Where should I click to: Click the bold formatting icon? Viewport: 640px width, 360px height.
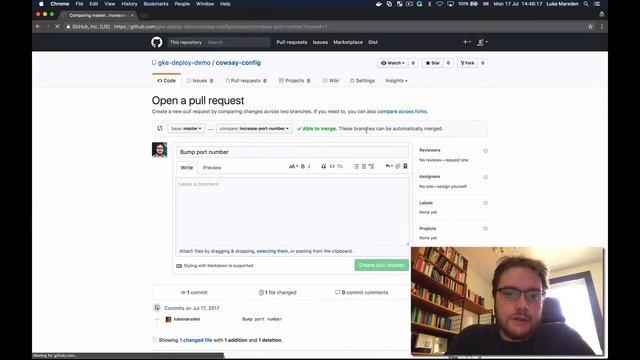click(x=303, y=166)
